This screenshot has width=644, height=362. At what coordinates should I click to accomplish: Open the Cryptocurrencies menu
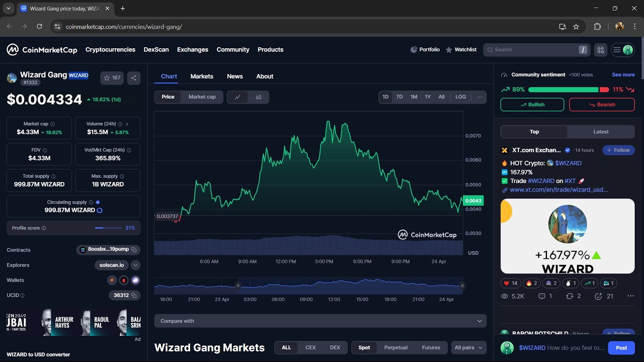[110, 50]
